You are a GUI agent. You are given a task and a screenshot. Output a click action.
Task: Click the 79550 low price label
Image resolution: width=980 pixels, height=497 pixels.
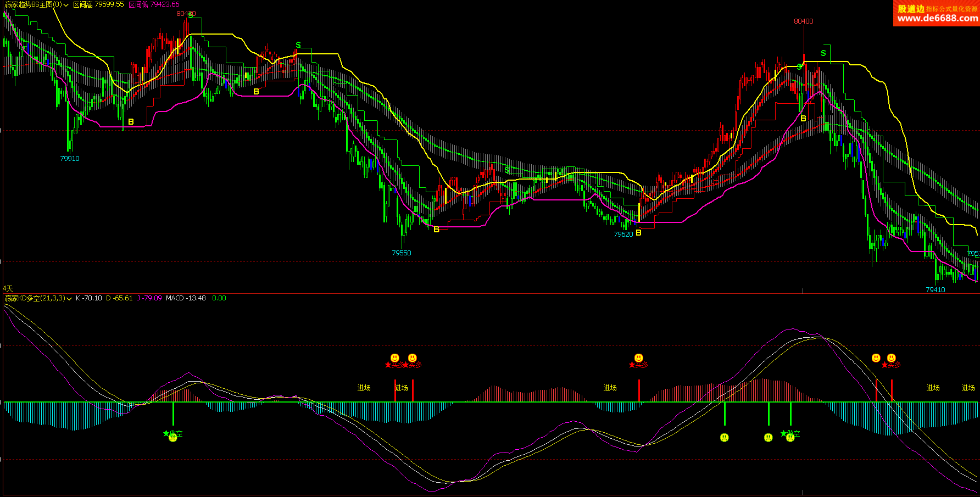[401, 253]
